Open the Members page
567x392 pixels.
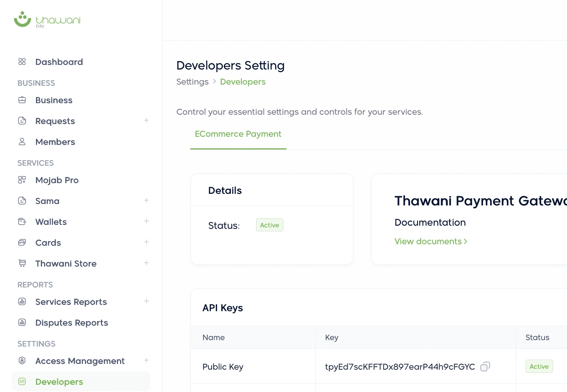[55, 142]
